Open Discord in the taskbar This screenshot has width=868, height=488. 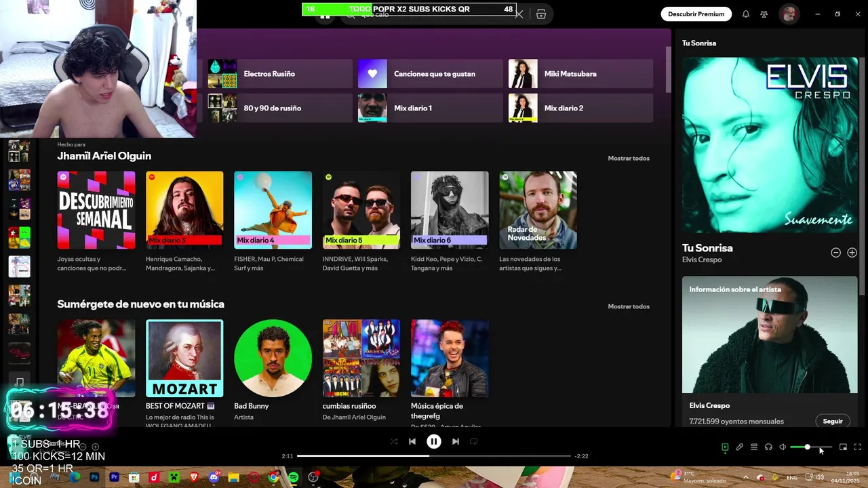click(214, 477)
